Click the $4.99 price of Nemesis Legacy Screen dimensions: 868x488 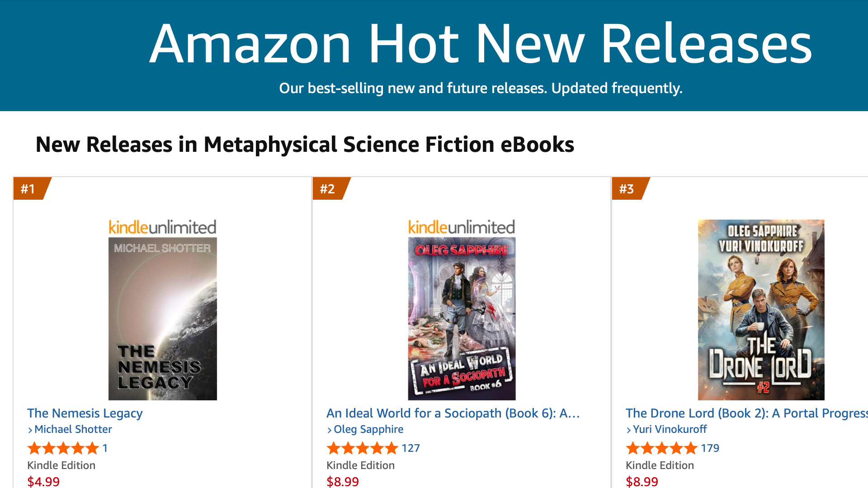[43, 481]
